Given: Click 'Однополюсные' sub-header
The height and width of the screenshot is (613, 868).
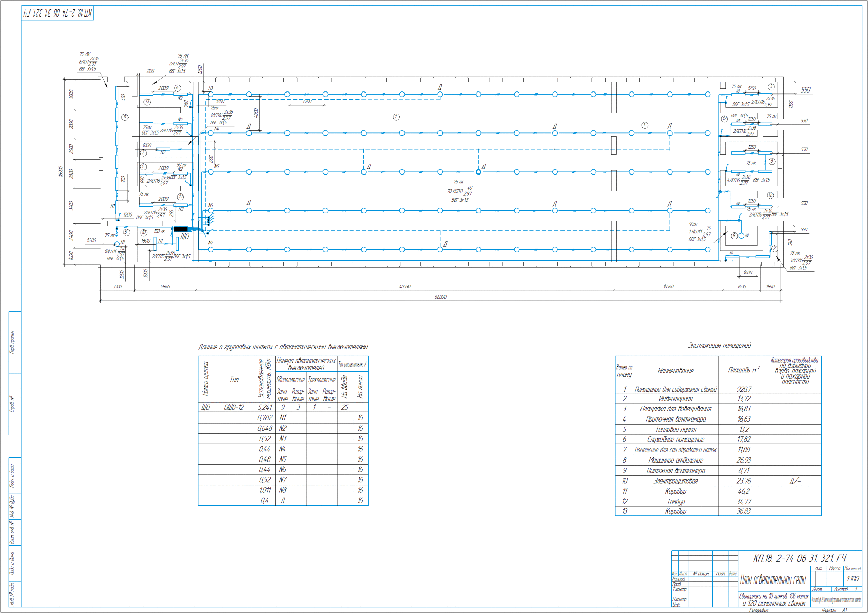Looking at the screenshot, I should (291, 380).
